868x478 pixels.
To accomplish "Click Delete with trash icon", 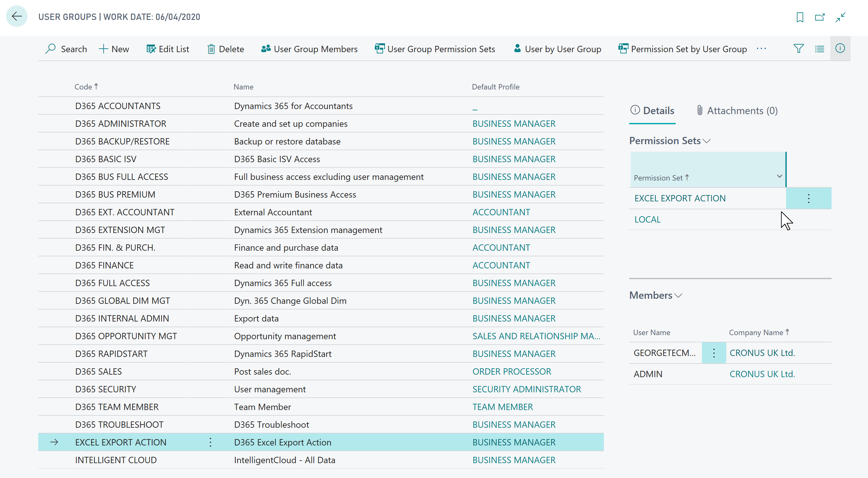I will coord(226,49).
